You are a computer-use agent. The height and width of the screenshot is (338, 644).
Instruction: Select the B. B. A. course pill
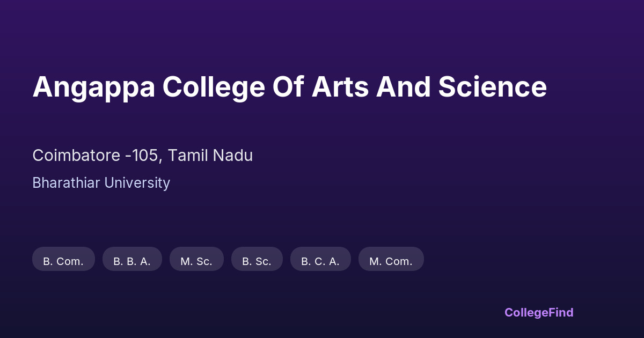132,261
